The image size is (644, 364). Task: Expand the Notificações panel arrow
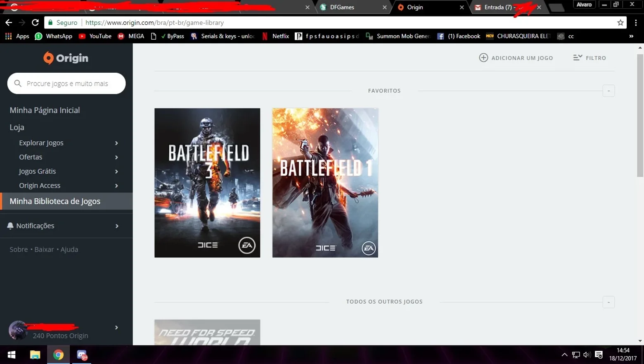(x=117, y=226)
